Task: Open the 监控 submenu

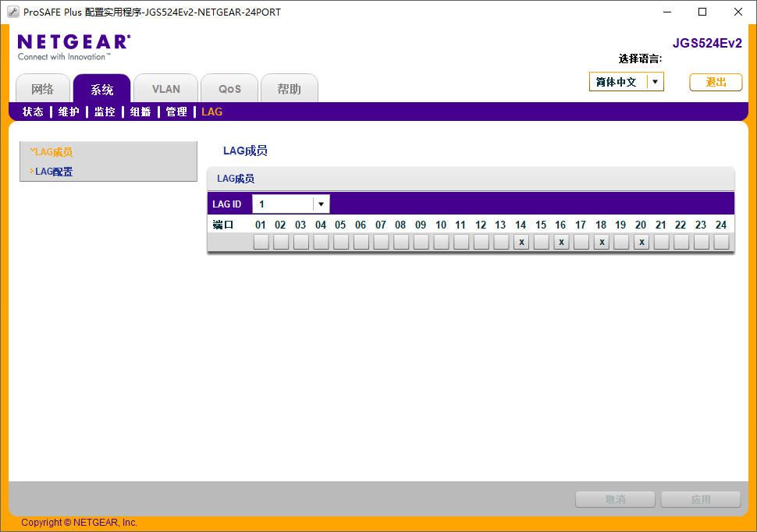Action: click(105, 112)
